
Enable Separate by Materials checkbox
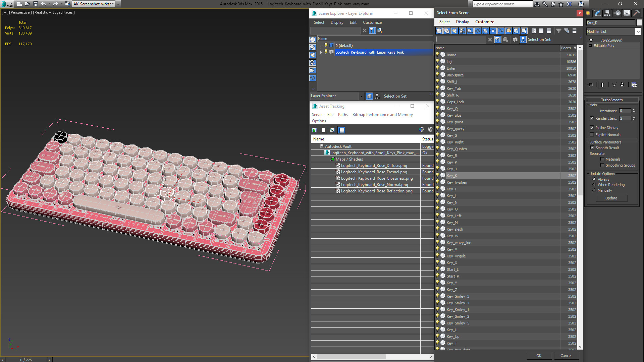pyautogui.click(x=602, y=159)
